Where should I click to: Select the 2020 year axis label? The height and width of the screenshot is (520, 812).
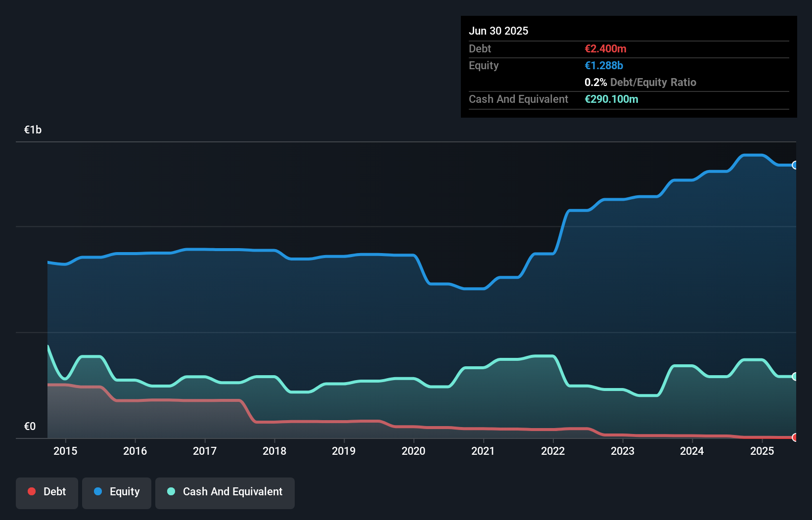click(x=414, y=451)
